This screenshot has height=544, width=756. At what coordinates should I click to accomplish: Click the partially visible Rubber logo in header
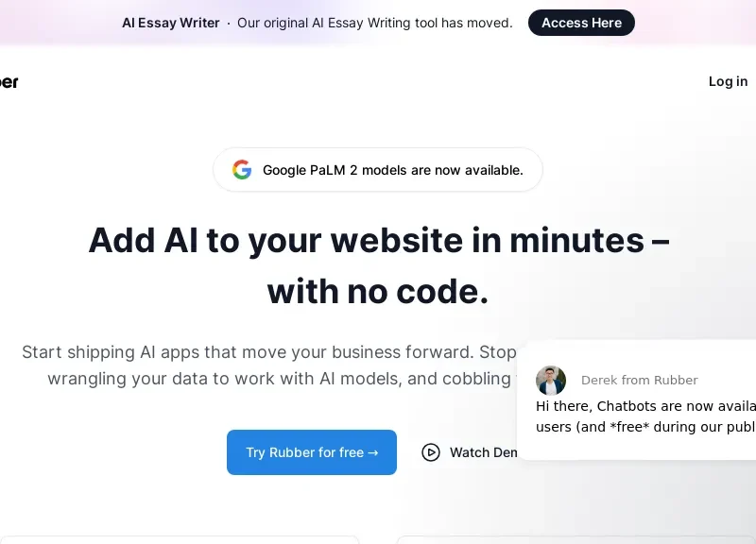pyautogui.click(x=9, y=82)
